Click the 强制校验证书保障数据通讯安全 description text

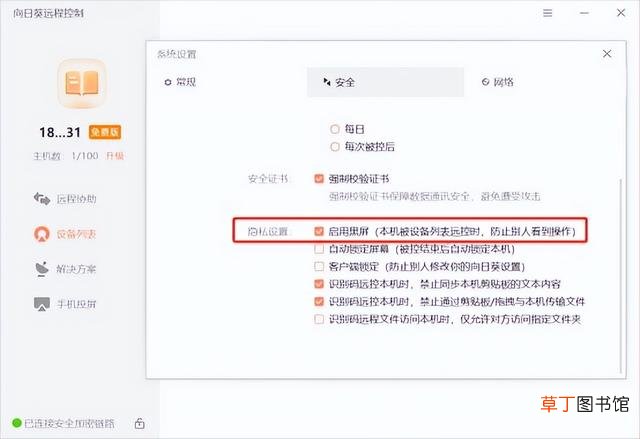click(435, 196)
